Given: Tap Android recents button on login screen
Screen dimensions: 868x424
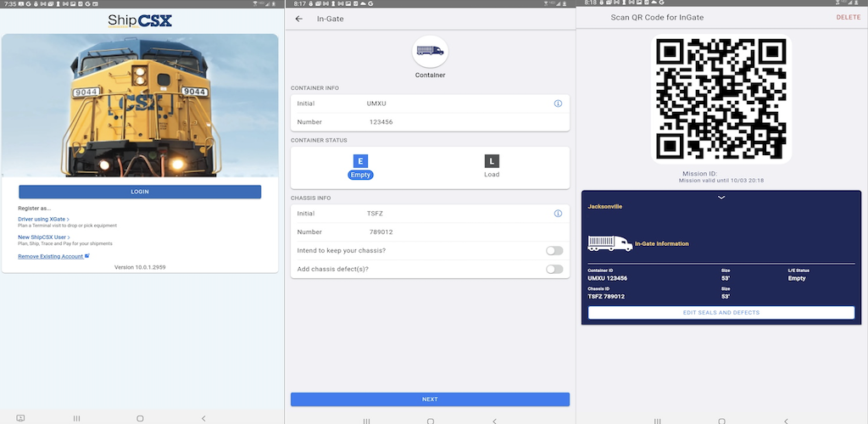Looking at the screenshot, I should coord(76,418).
